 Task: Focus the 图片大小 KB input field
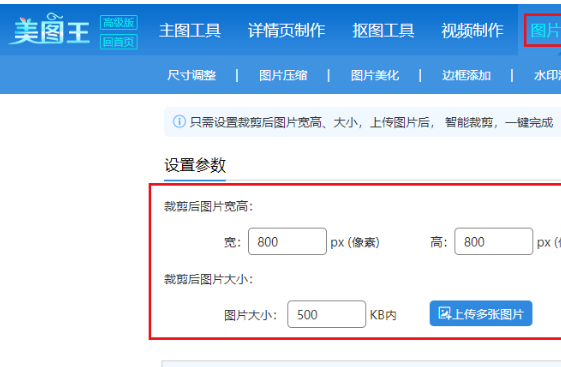326,314
